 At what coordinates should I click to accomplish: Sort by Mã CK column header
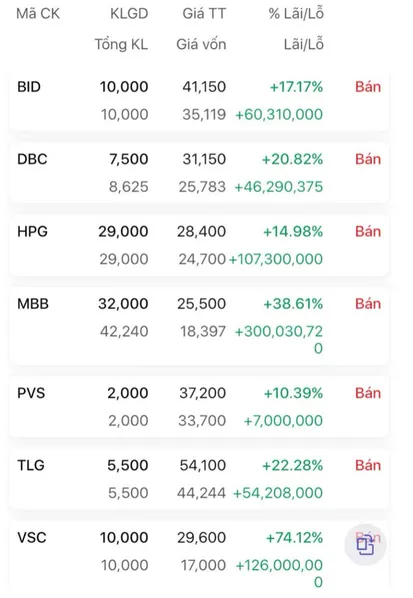(x=38, y=14)
